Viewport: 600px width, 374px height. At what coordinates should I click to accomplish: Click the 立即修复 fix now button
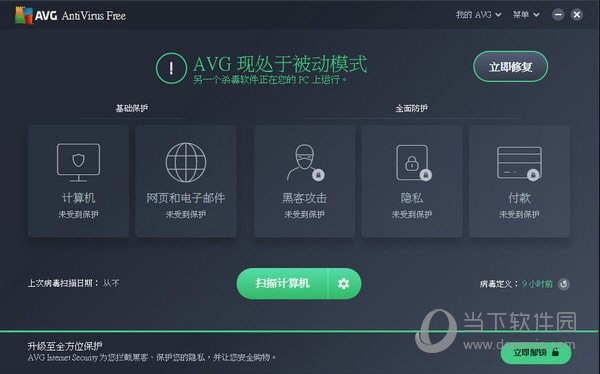click(510, 67)
